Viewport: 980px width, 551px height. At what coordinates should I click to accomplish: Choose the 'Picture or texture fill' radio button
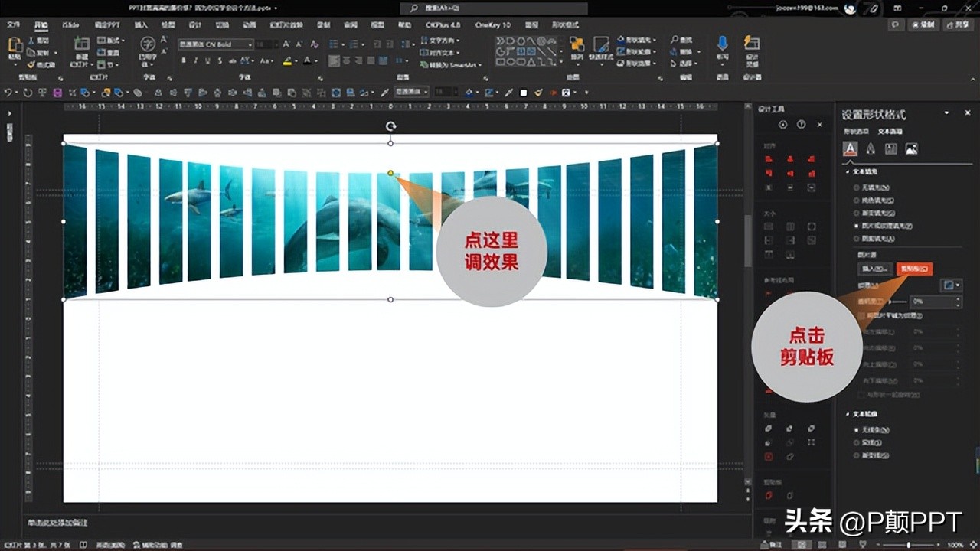pyautogui.click(x=857, y=226)
